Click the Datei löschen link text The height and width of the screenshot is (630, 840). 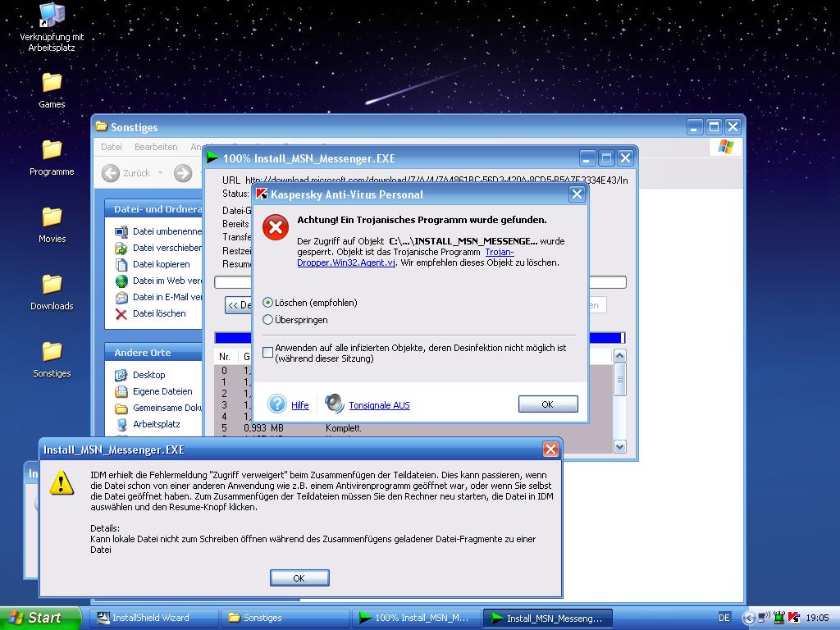159,313
